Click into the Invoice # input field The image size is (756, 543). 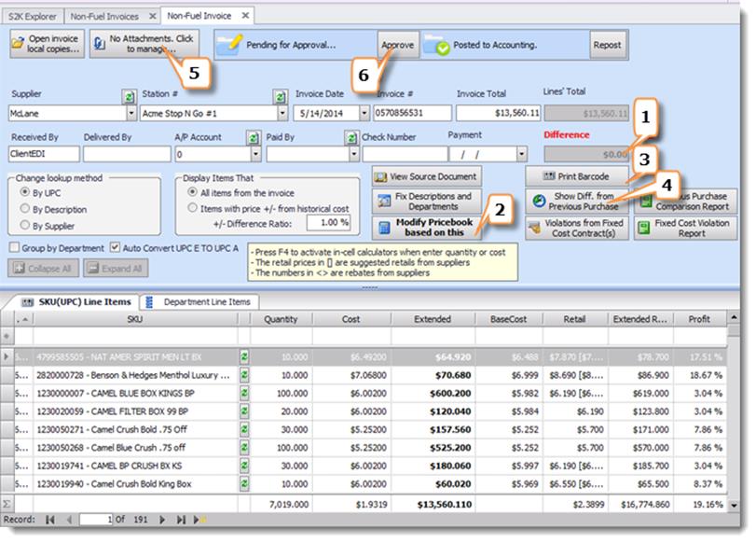pos(411,114)
